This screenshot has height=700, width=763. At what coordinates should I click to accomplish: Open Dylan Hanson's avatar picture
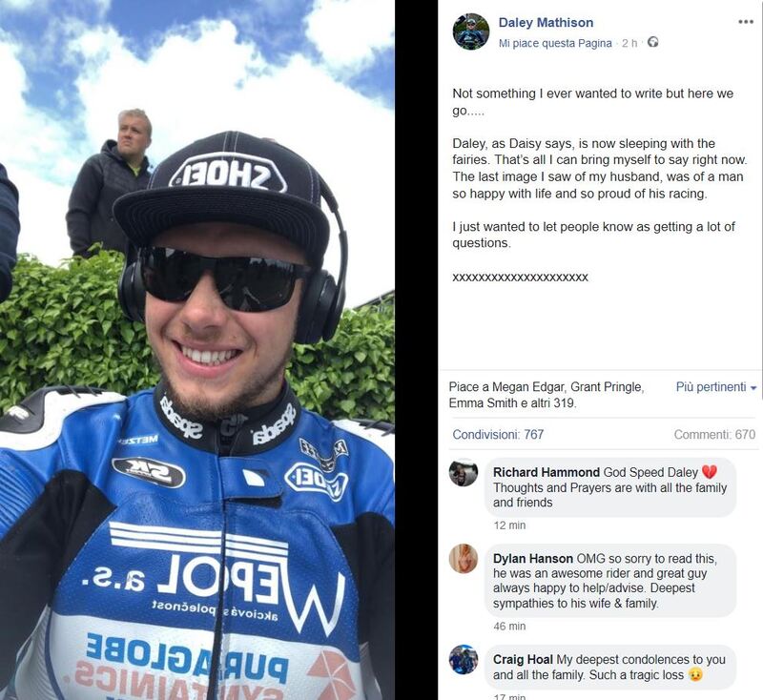tap(464, 559)
